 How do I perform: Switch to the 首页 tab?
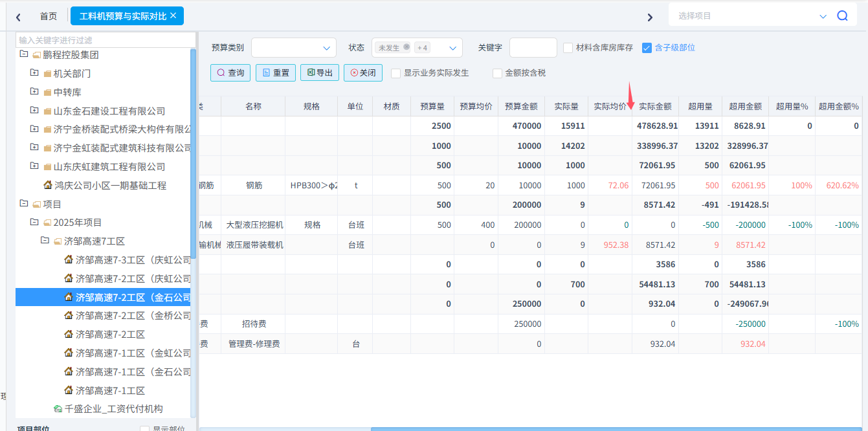tap(49, 16)
